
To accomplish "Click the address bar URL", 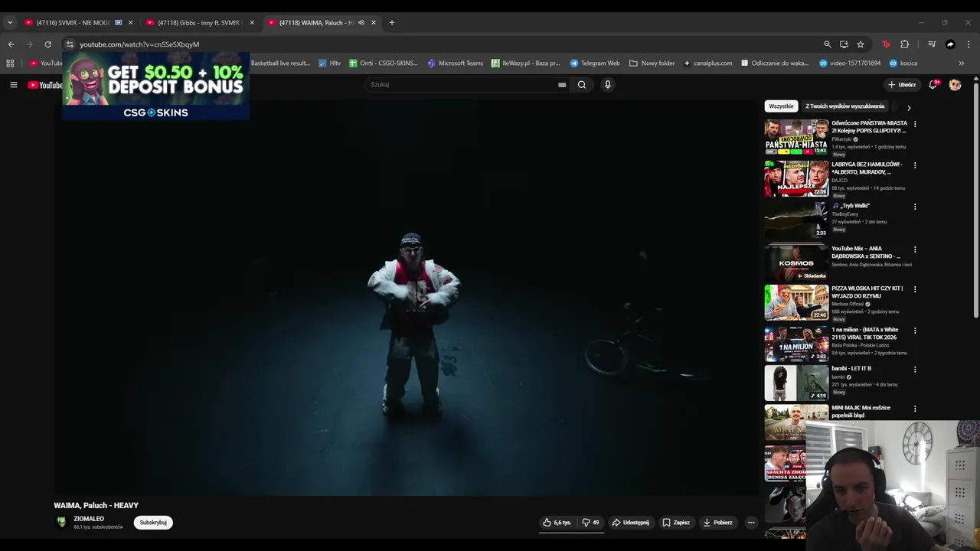I will 139,44.
